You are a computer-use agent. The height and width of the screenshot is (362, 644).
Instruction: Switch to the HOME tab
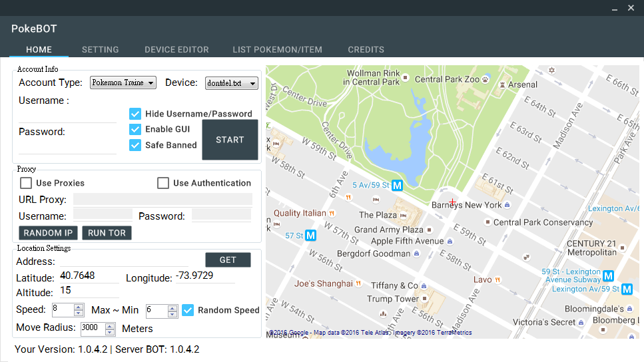coord(39,49)
